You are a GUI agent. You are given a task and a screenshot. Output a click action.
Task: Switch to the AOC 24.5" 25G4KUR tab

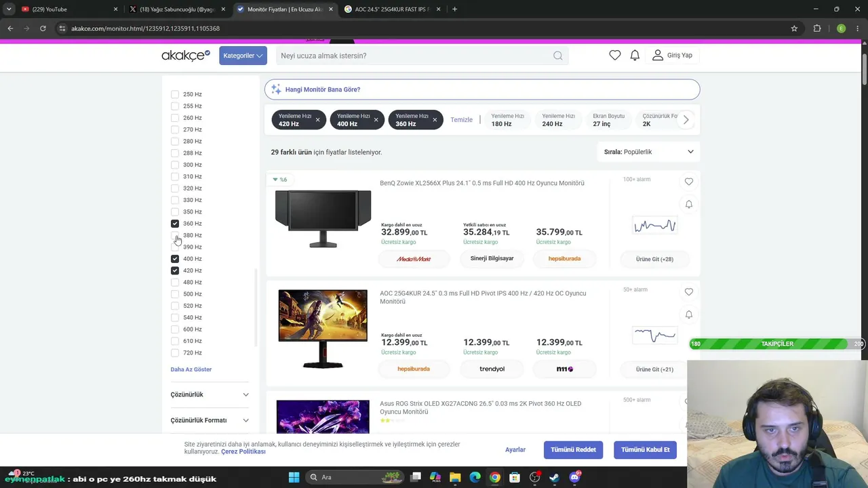393,9
